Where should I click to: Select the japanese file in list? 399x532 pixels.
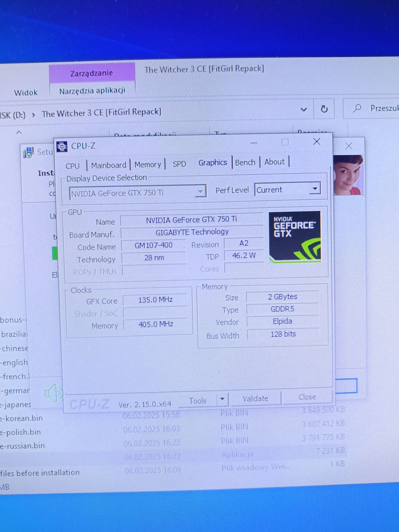click(16, 405)
